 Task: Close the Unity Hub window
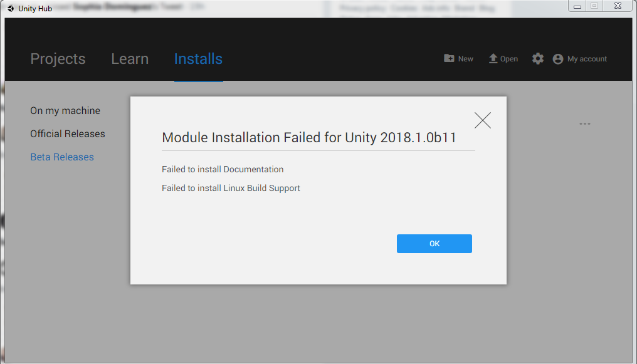[617, 6]
